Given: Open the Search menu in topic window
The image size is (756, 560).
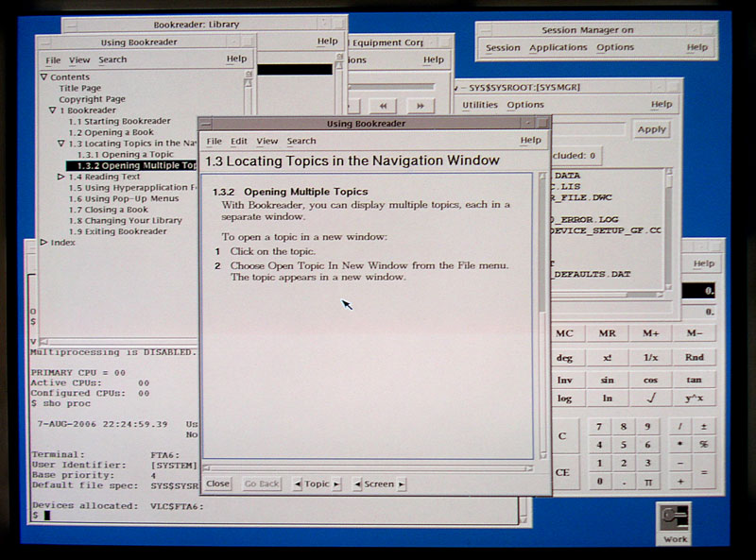Looking at the screenshot, I should tap(301, 141).
